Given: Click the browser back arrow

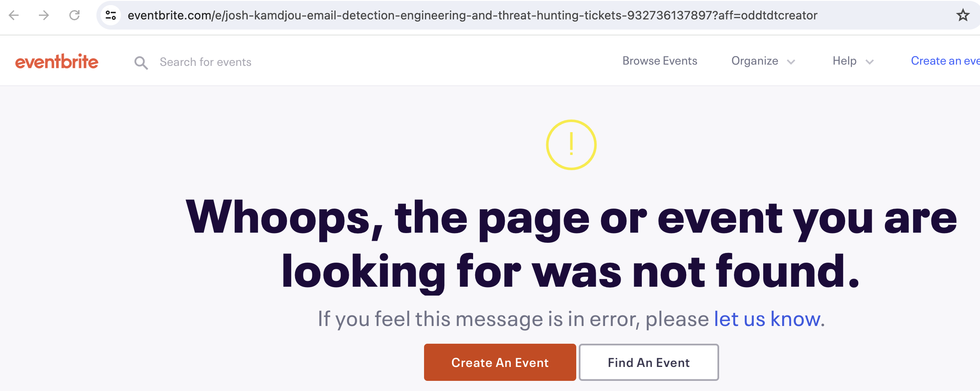Looking at the screenshot, I should point(14,16).
